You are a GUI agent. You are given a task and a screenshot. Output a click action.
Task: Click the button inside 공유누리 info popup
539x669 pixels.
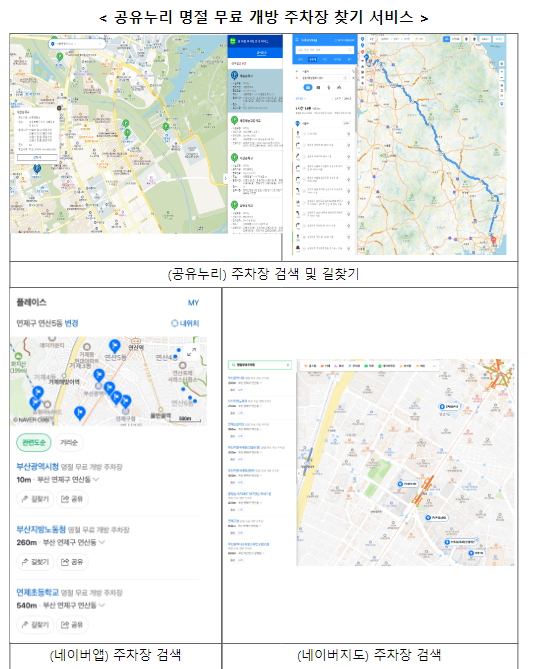[x=37, y=157]
